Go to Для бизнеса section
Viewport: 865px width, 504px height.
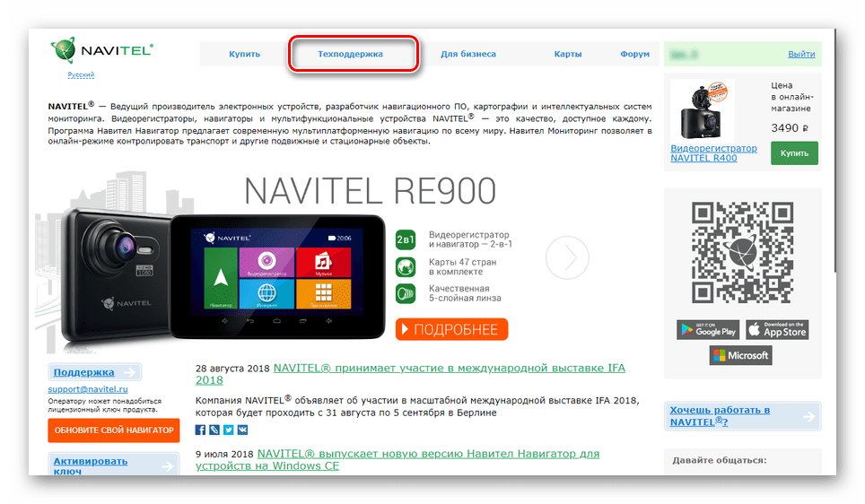point(468,54)
